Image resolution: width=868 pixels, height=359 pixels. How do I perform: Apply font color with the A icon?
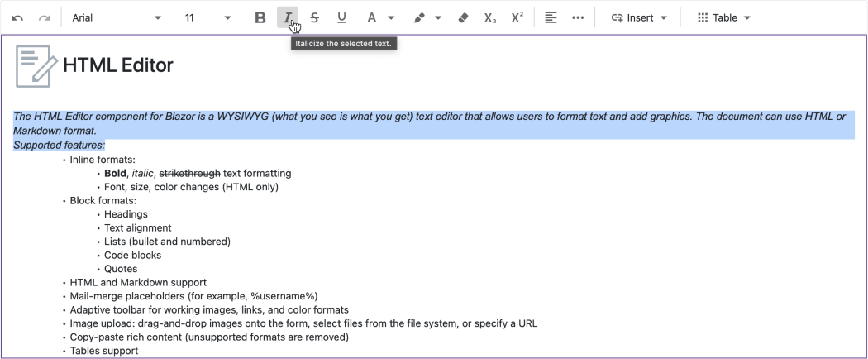click(371, 17)
